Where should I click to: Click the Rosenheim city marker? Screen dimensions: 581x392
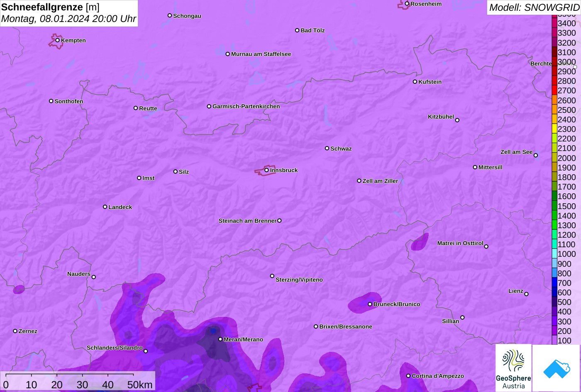click(407, 4)
